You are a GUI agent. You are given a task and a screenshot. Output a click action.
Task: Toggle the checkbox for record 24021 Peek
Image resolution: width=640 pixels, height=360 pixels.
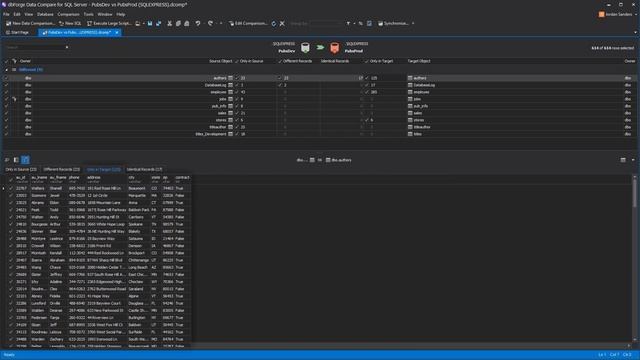tap(11, 210)
